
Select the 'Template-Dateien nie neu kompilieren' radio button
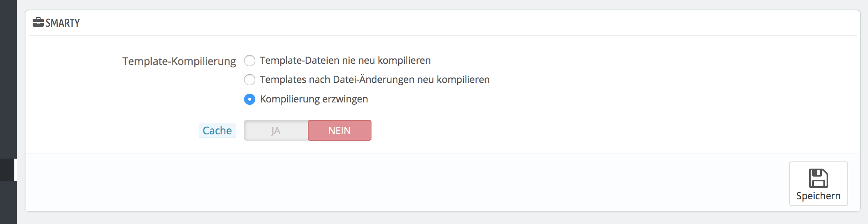pos(250,61)
